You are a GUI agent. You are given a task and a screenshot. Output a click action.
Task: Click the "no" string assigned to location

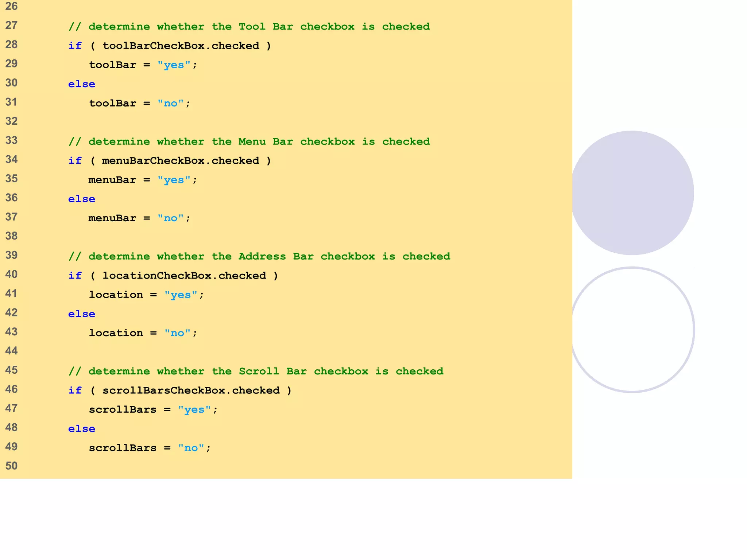tap(177, 333)
